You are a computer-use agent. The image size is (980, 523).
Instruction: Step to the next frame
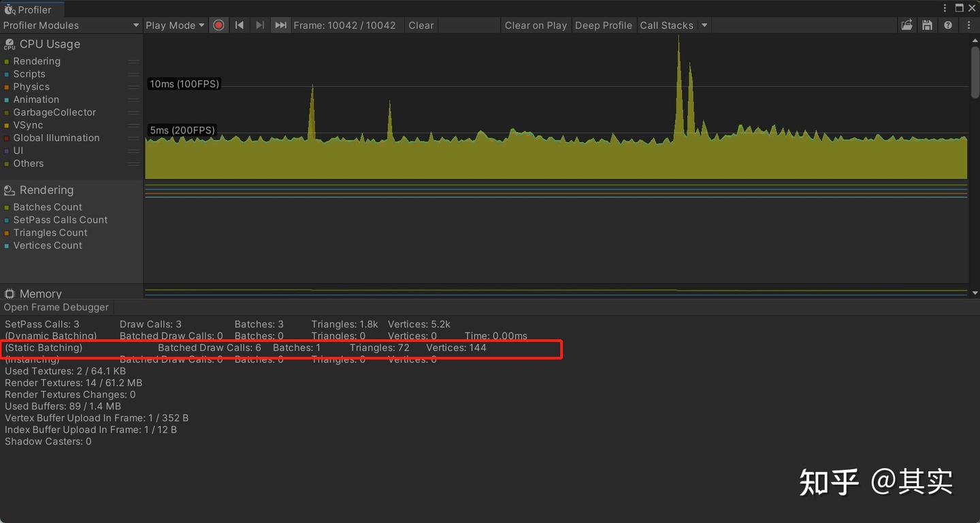point(260,25)
